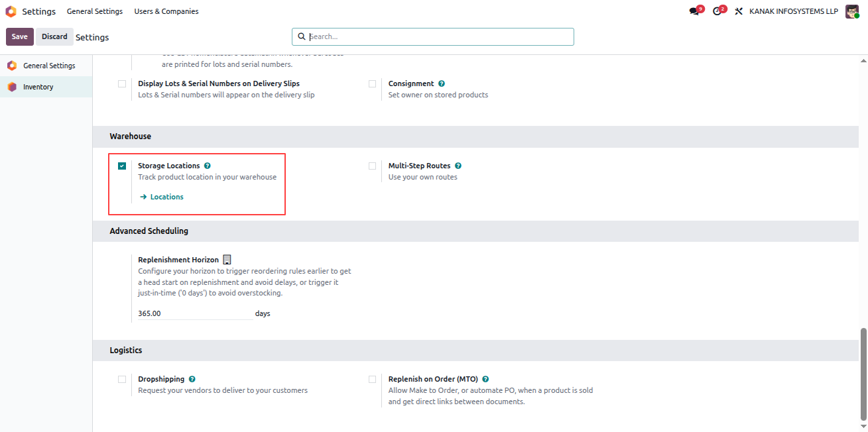Tick the Consignment checkbox
Image resolution: width=868 pixels, height=432 pixels.
[372, 83]
